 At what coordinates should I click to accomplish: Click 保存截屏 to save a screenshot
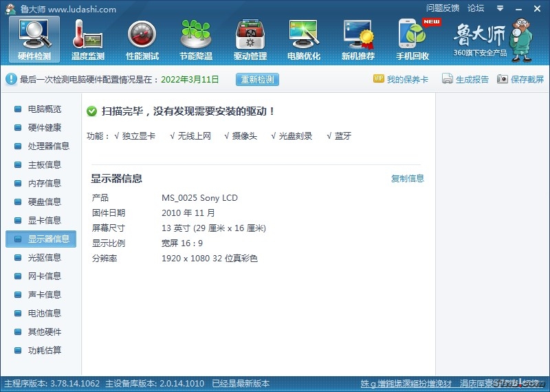click(x=520, y=80)
